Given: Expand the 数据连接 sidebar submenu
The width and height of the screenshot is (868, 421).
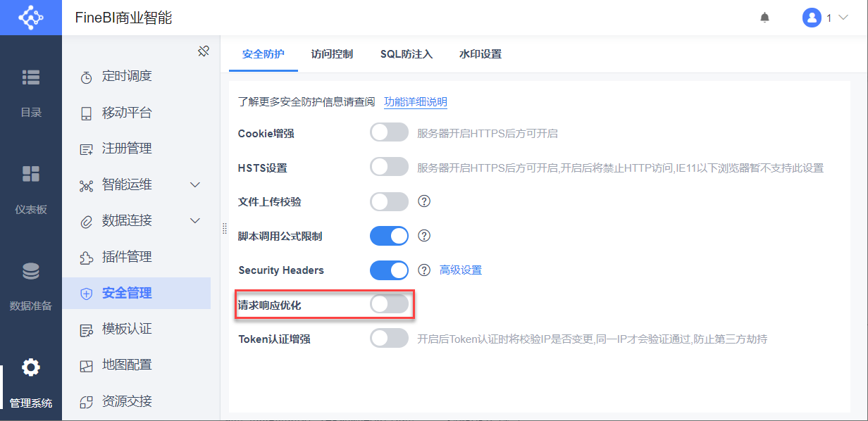Looking at the screenshot, I should pyautogui.click(x=196, y=221).
